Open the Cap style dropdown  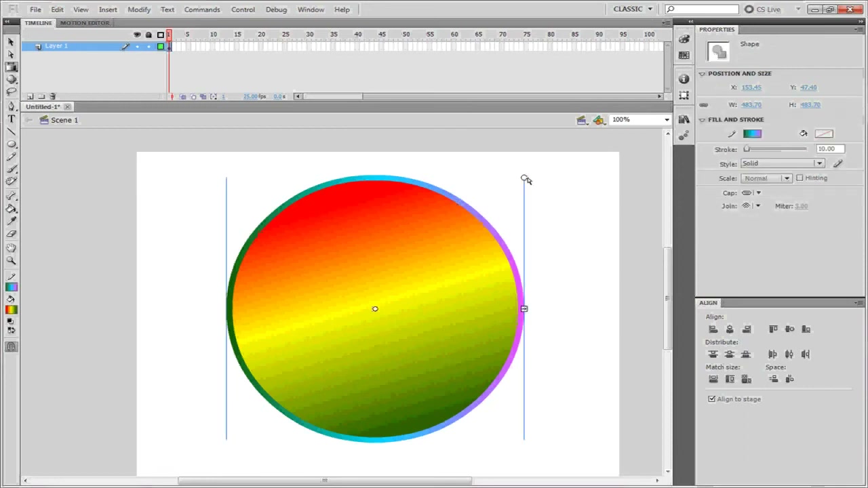pyautogui.click(x=750, y=193)
